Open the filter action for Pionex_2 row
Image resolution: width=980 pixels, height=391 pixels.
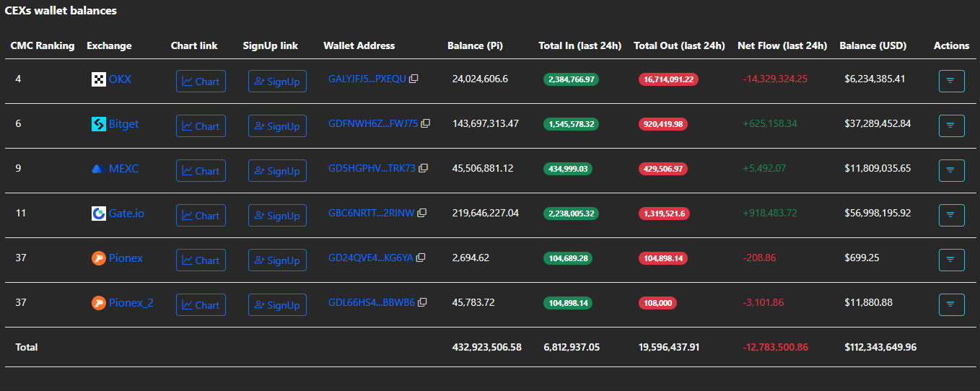(x=950, y=304)
